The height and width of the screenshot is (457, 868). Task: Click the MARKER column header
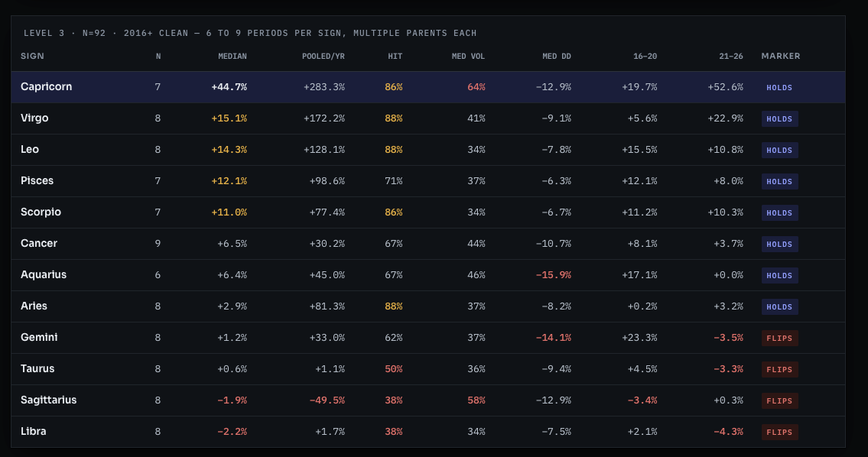click(781, 56)
